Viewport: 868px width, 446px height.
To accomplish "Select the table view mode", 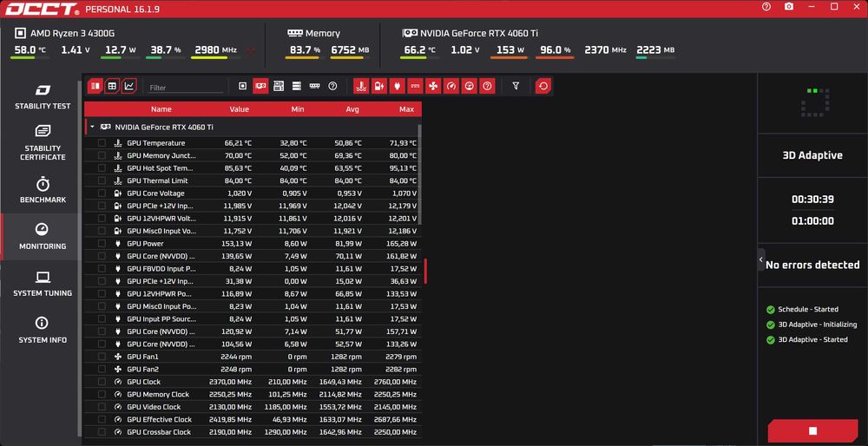I will pos(112,86).
